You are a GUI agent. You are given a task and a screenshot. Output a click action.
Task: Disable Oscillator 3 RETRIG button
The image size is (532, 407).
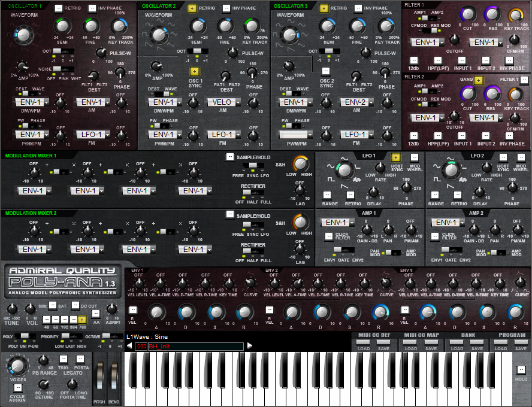click(x=324, y=8)
